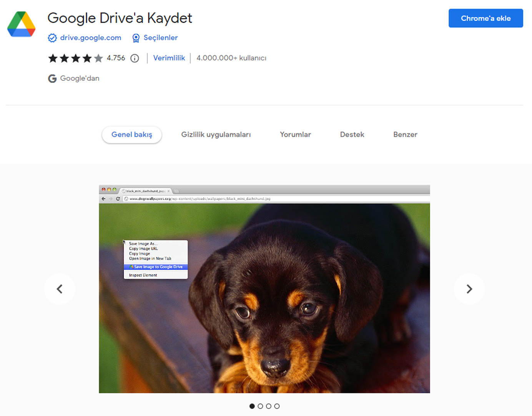Click Open Image in New Tab entry
Image resolution: width=532 pixels, height=416 pixels.
tap(150, 259)
